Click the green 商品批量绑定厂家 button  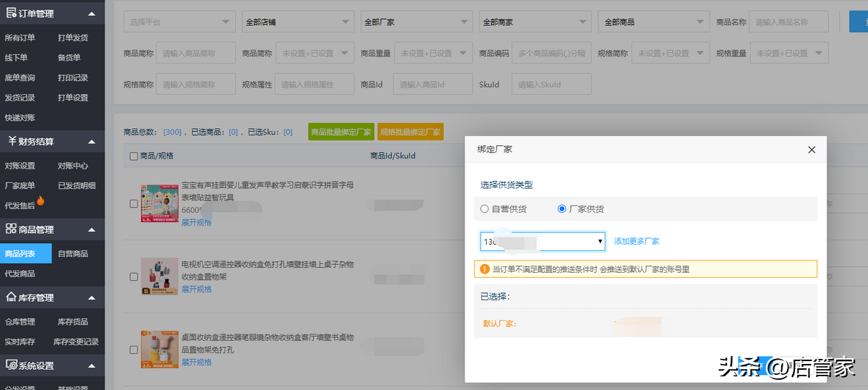[x=341, y=132]
